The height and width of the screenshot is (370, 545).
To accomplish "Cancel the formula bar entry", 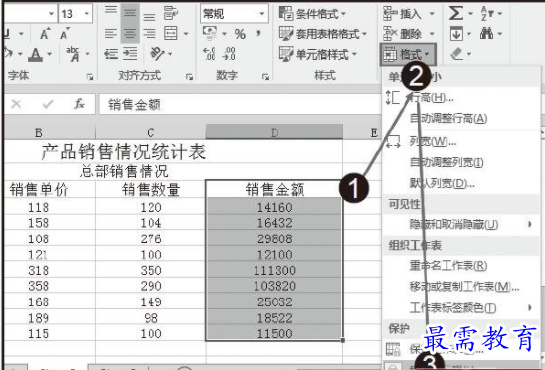I will [16, 104].
